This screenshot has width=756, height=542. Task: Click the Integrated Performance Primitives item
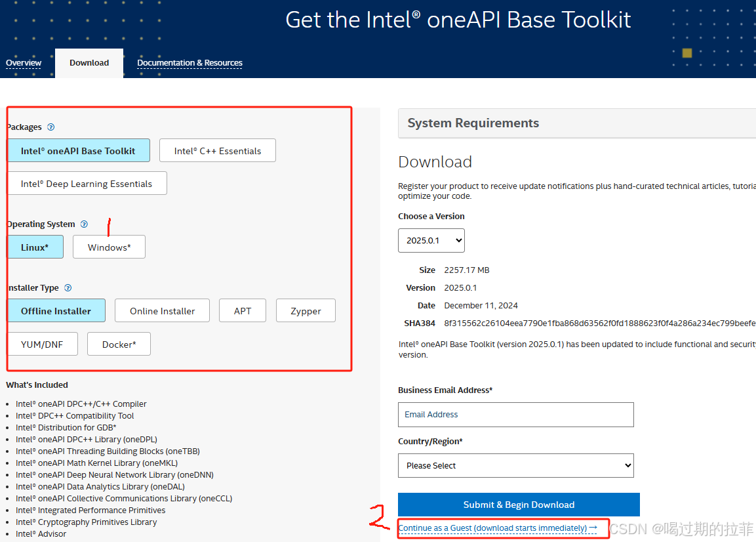pos(90,511)
